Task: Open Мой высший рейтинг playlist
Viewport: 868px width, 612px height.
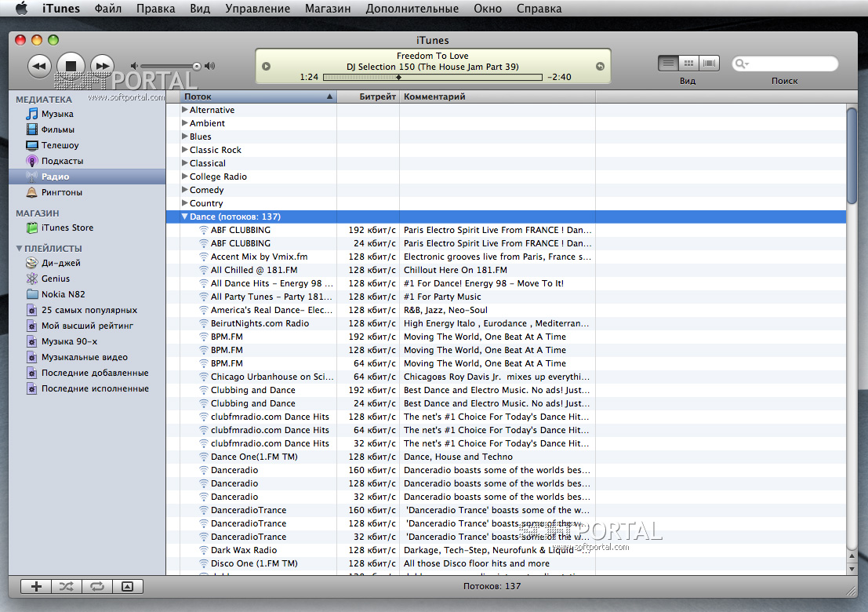Action: coord(87,326)
